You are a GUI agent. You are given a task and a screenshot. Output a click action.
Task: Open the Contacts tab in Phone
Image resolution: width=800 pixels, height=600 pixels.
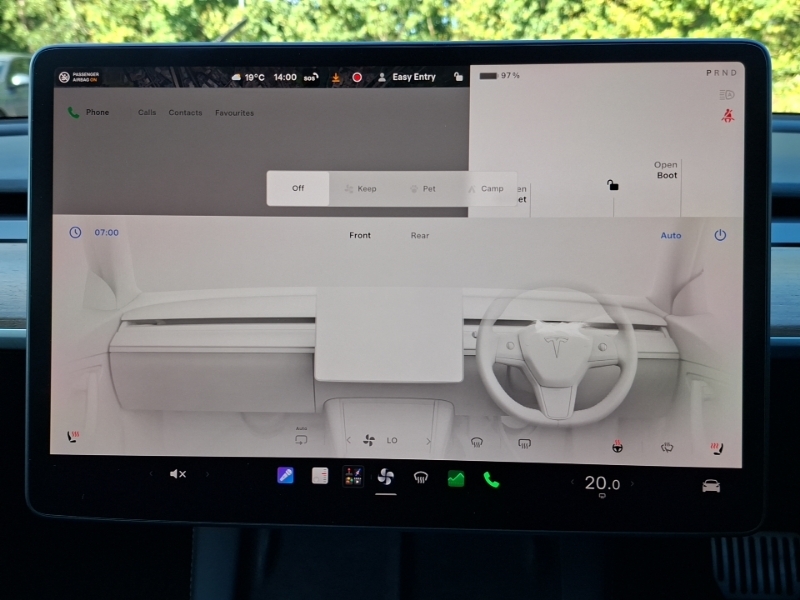point(185,113)
